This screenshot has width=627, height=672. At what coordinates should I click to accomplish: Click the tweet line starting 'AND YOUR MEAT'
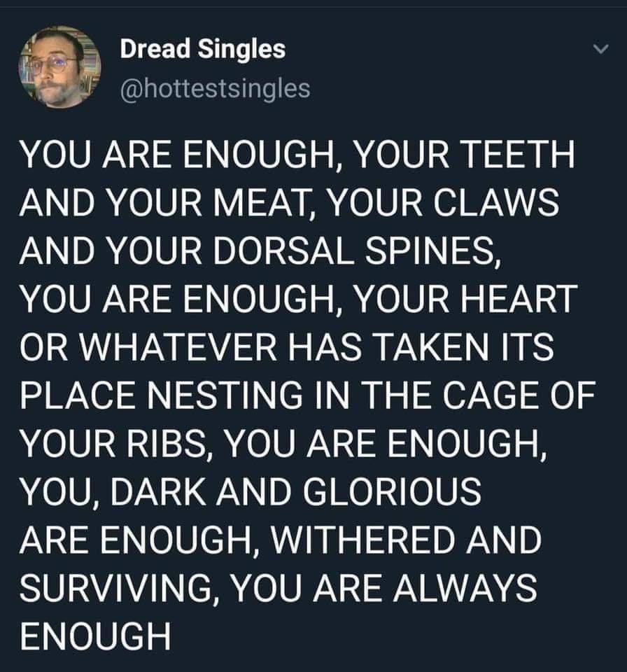coord(290,203)
